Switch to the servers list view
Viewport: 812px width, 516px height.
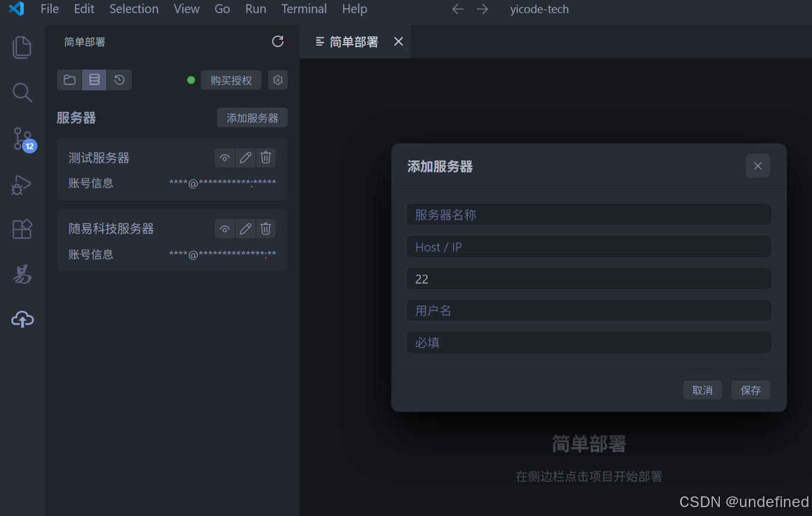(95, 80)
